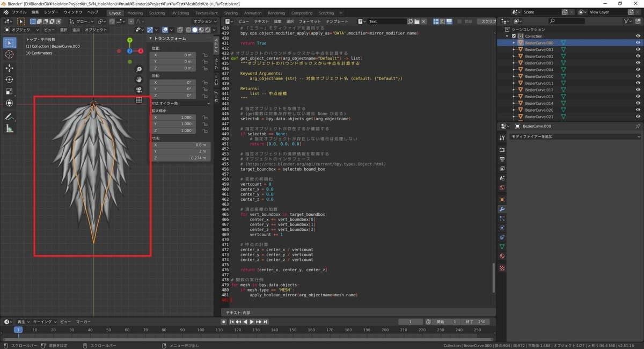
Task: Open the Object Data curve properties tab
Action: click(x=502, y=246)
